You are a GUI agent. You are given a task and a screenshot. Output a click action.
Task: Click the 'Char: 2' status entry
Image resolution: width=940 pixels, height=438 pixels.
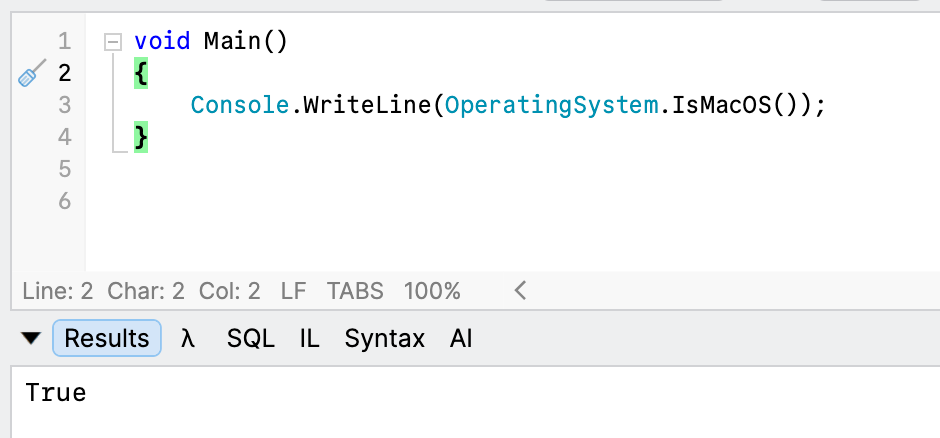click(x=146, y=291)
